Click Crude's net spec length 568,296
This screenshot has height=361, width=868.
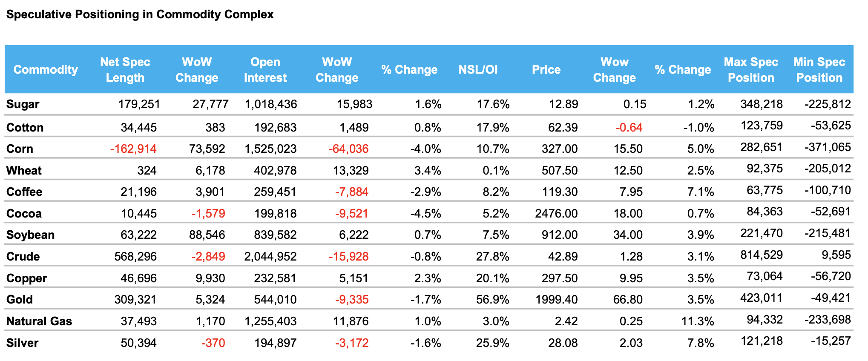pos(135,257)
